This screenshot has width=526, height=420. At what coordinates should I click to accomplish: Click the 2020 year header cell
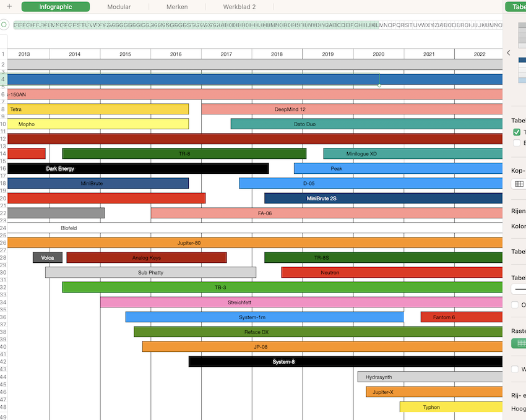378,54
